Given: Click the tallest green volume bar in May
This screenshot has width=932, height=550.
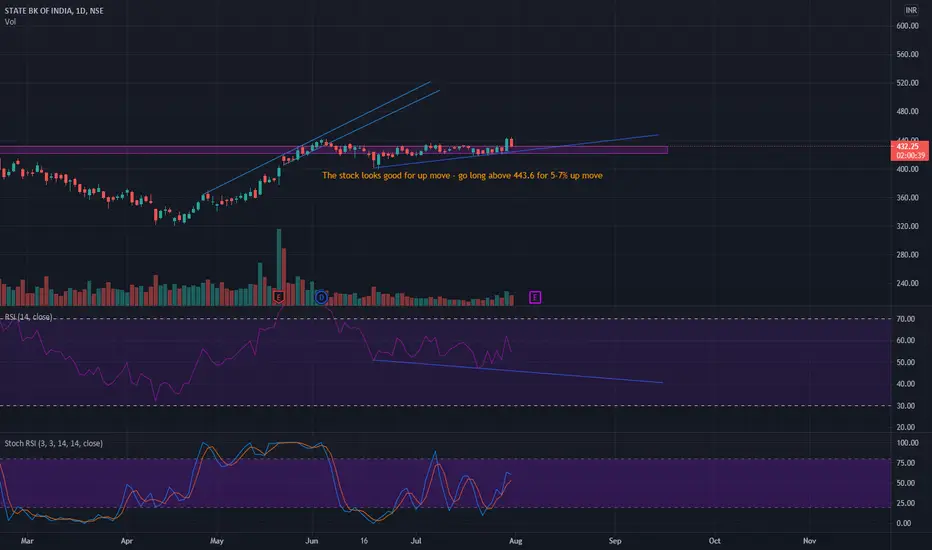Looking at the screenshot, I should pos(279,267).
